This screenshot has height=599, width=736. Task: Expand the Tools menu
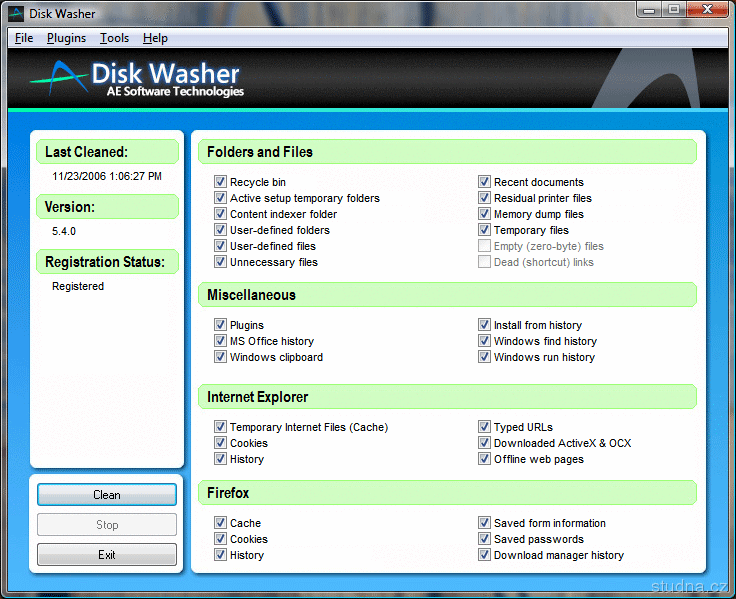(x=114, y=38)
